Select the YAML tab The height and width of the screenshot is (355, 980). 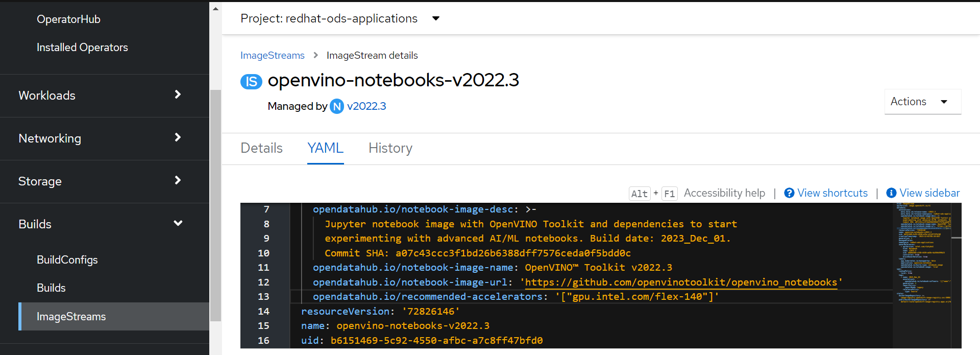325,148
